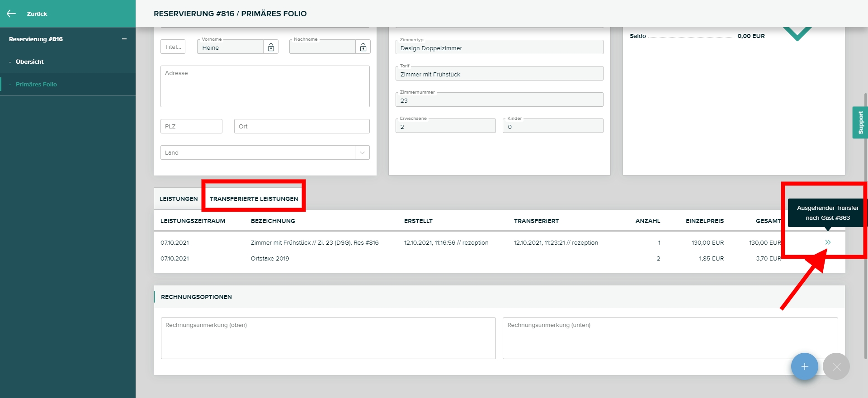Click the Rechnungsanmerkung (unten) text box

pyautogui.click(x=670, y=338)
